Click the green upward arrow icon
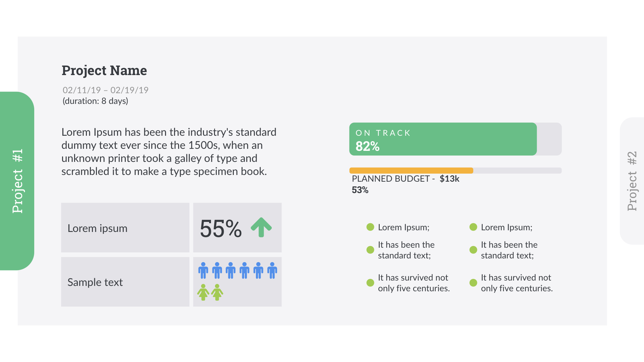Screen dimensions: 644x362 point(261,227)
